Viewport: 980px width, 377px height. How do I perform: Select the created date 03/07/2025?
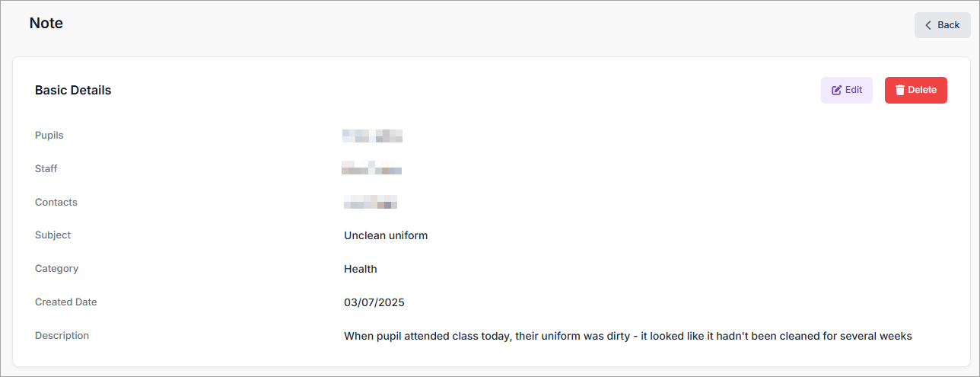374,302
